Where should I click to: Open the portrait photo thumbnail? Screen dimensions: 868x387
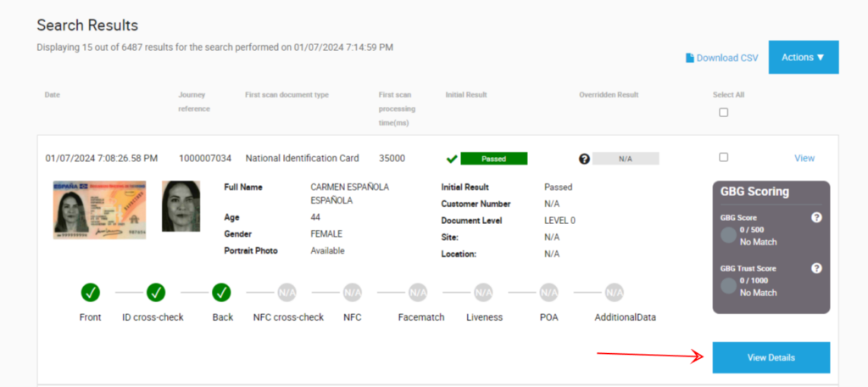click(x=181, y=206)
